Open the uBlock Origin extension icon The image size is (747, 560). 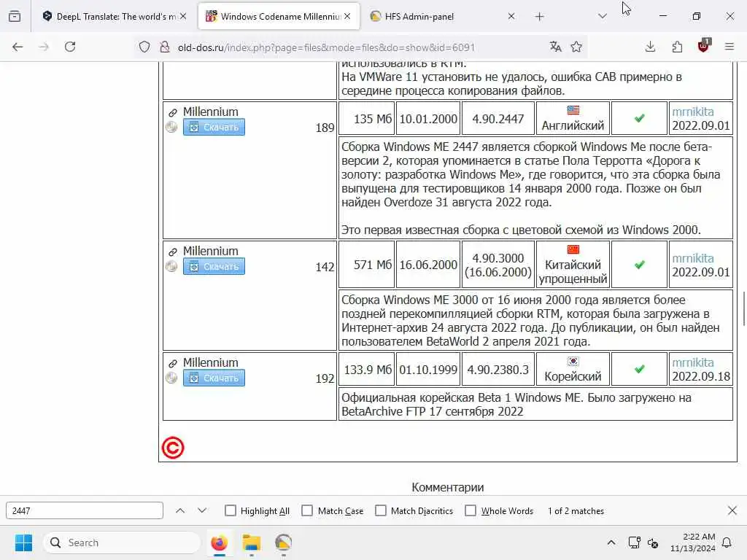(704, 46)
